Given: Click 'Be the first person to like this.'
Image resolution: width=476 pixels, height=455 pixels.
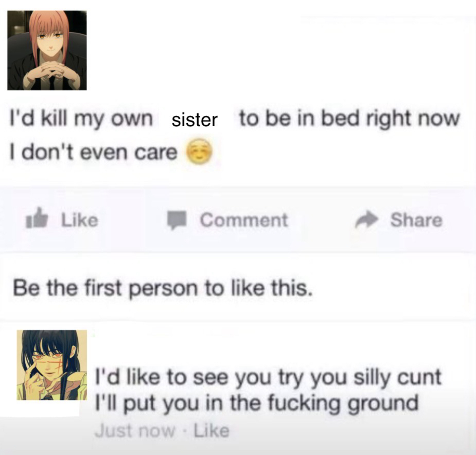Looking at the screenshot, I should 163,288.
